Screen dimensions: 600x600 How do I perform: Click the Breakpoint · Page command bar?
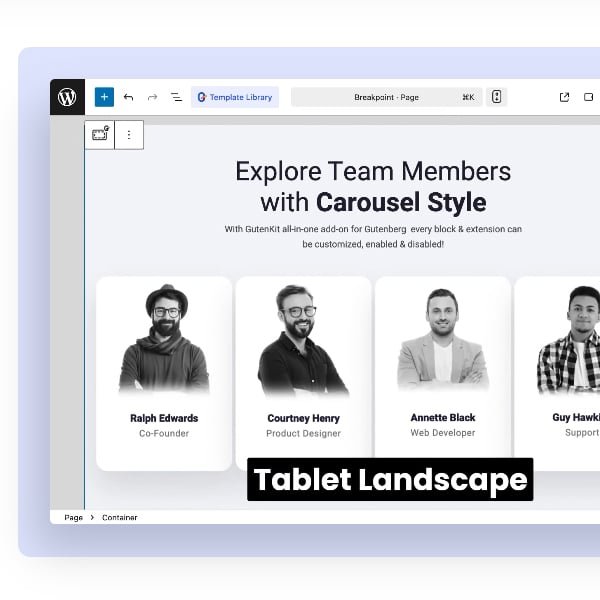(x=386, y=97)
